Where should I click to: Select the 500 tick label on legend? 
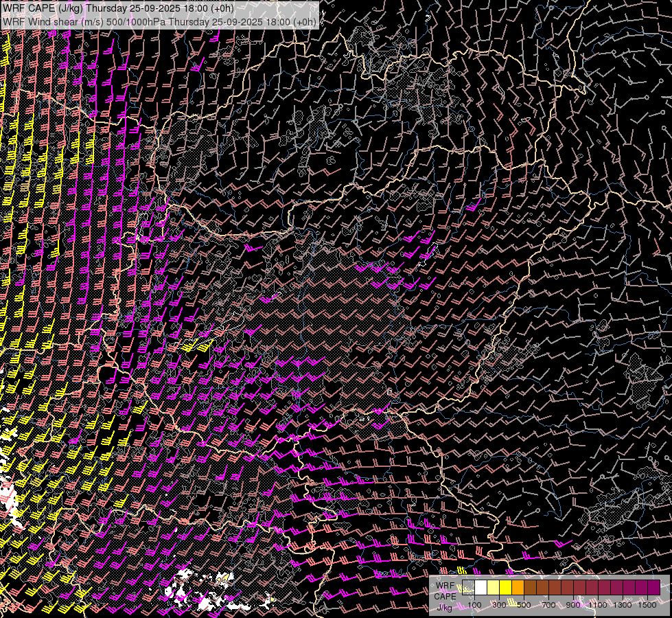(x=524, y=605)
